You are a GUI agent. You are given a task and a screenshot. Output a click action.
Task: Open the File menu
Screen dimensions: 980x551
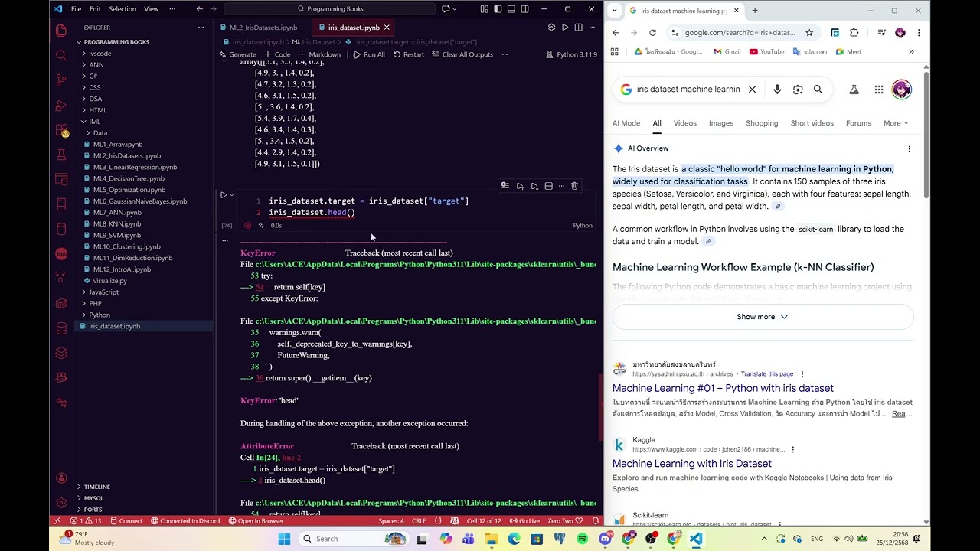coord(76,9)
